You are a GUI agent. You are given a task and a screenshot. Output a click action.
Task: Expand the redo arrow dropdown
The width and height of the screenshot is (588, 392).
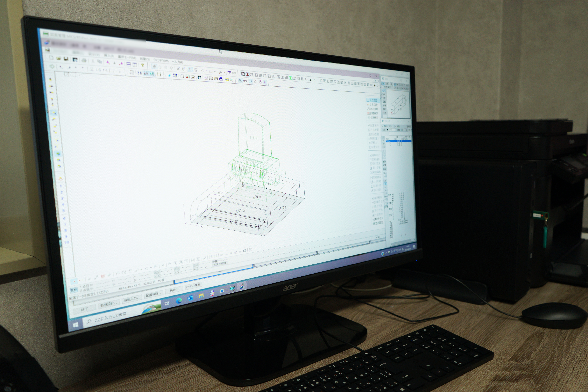[215, 72]
